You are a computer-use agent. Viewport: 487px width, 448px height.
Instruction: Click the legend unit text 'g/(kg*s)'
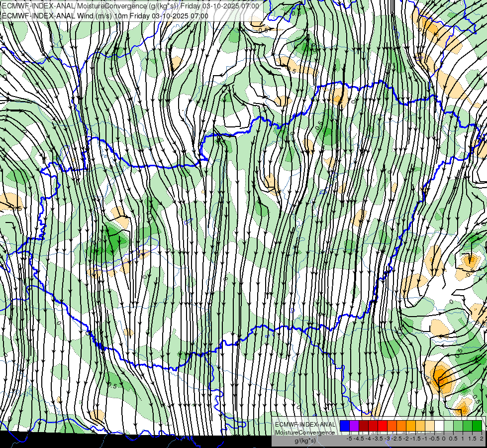pos(305,441)
